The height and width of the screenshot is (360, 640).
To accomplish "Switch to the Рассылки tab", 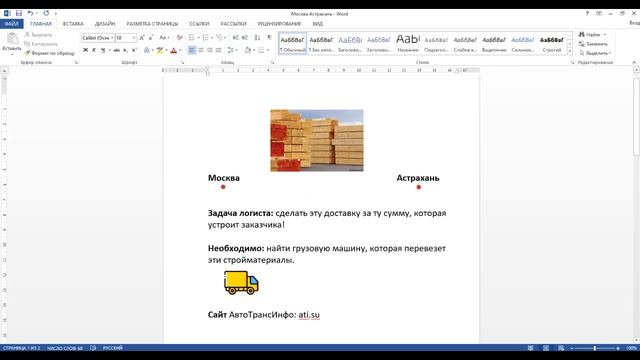I will [x=233, y=24].
